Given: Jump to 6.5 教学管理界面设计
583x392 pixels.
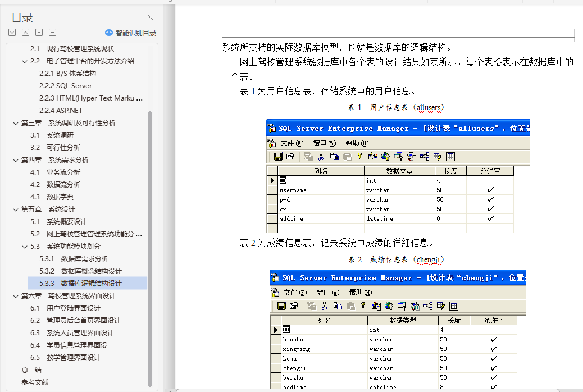Looking at the screenshot, I should coord(66,357).
